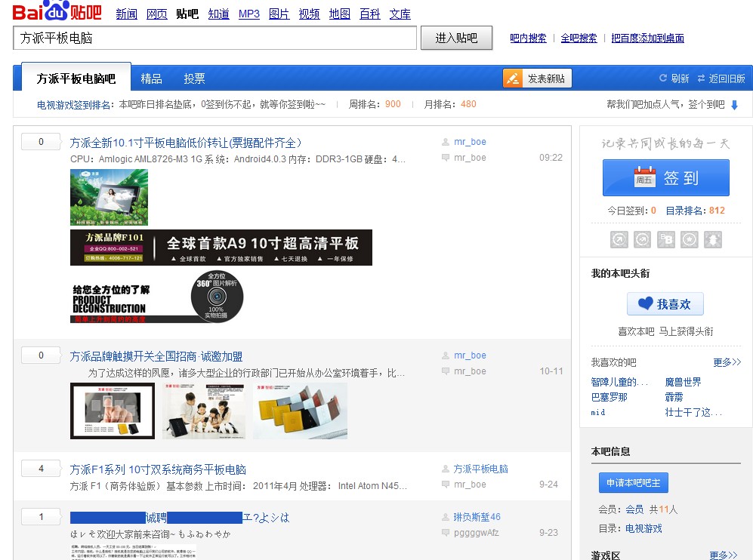Screen dimensions: 753x560
Task: Click author icon next to 方派平板电脑 poster
Action: pyautogui.click(x=445, y=469)
